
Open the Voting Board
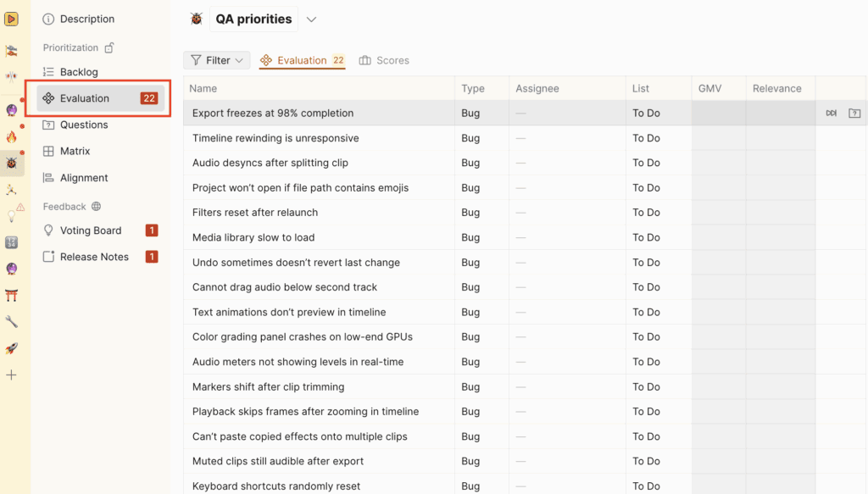click(x=91, y=230)
